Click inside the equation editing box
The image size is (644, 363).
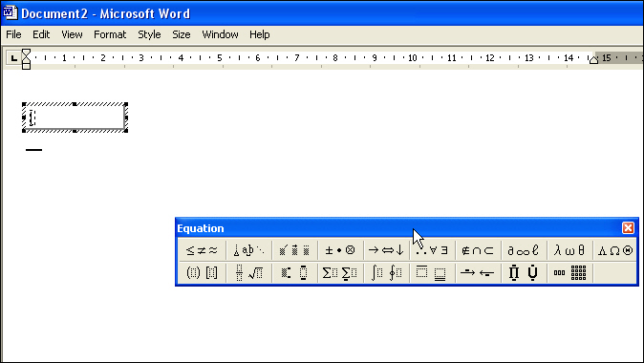tap(75, 117)
